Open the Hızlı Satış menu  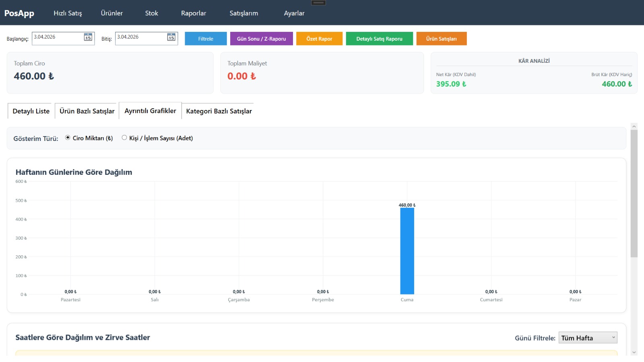pyautogui.click(x=68, y=13)
